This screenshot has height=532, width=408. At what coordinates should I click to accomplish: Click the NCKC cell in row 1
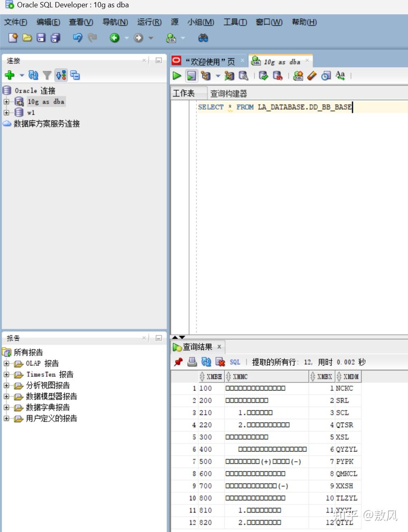348,388
